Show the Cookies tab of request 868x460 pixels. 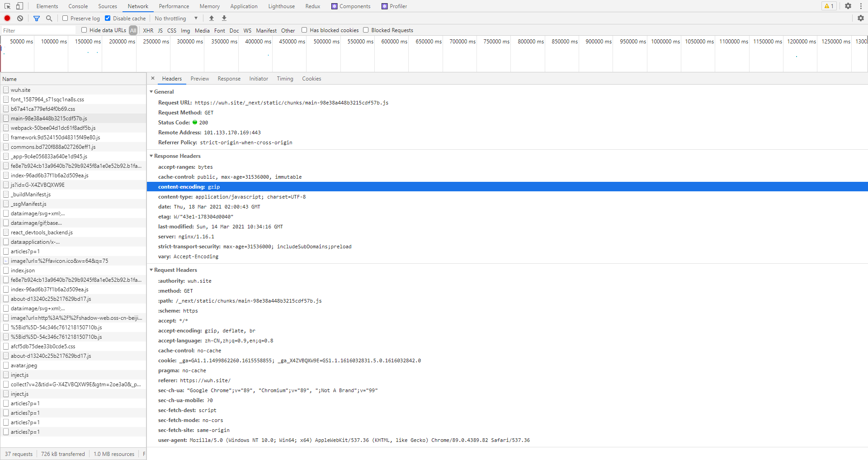pyautogui.click(x=312, y=78)
